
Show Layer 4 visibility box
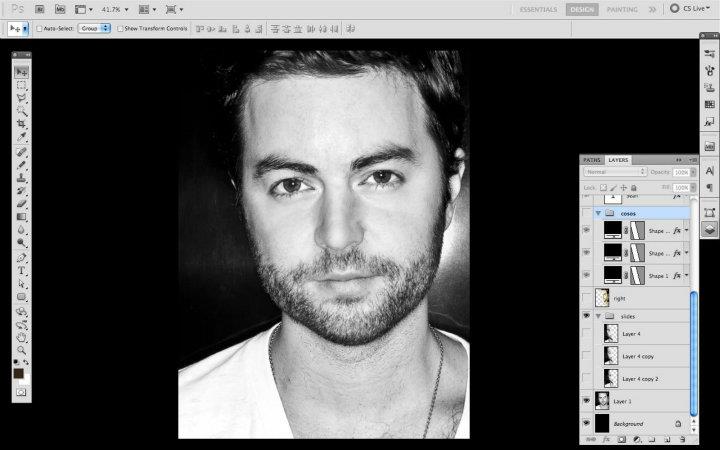(x=586, y=334)
